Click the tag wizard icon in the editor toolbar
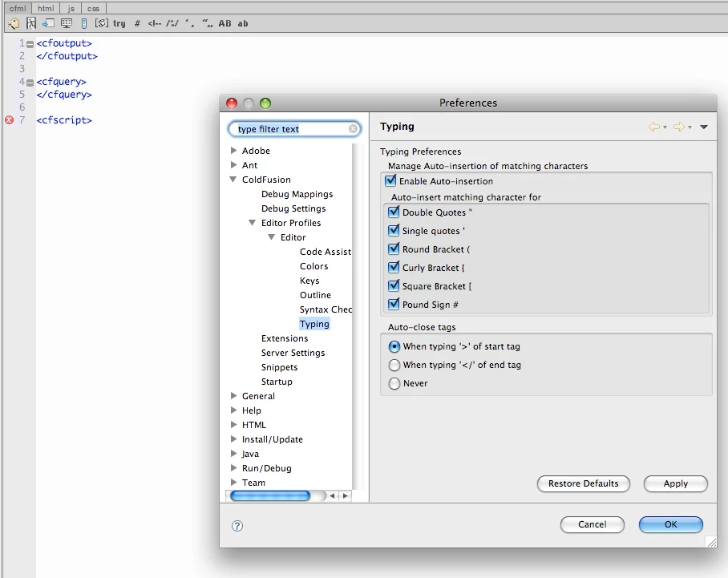This screenshot has width=728, height=578. [14, 23]
